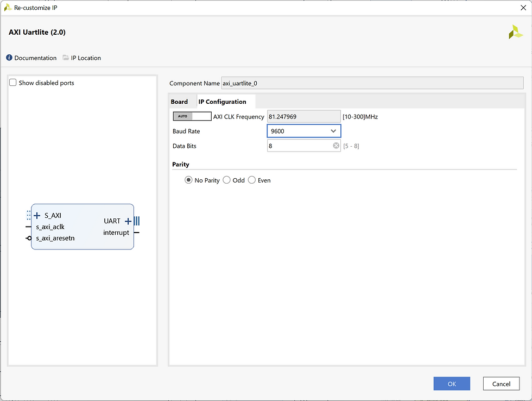
Task: Toggle the AUTO switch for AXI CLK Frequency
Action: coord(192,116)
